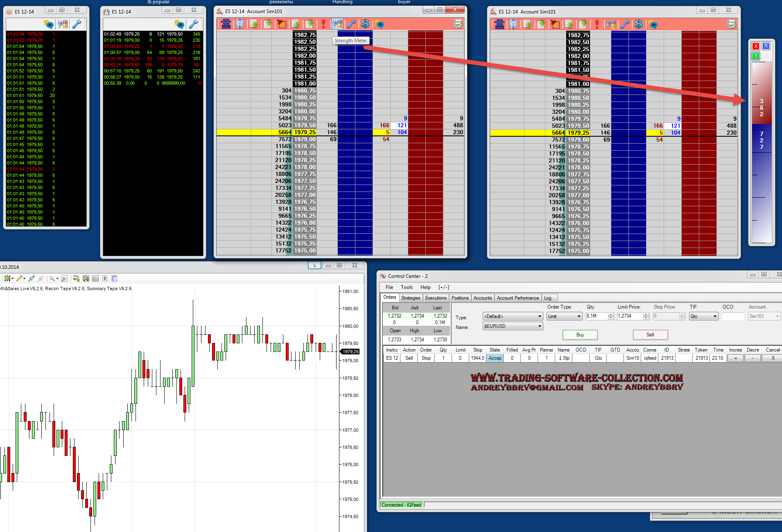
Task: Switch to the Executions tab
Action: (436, 298)
